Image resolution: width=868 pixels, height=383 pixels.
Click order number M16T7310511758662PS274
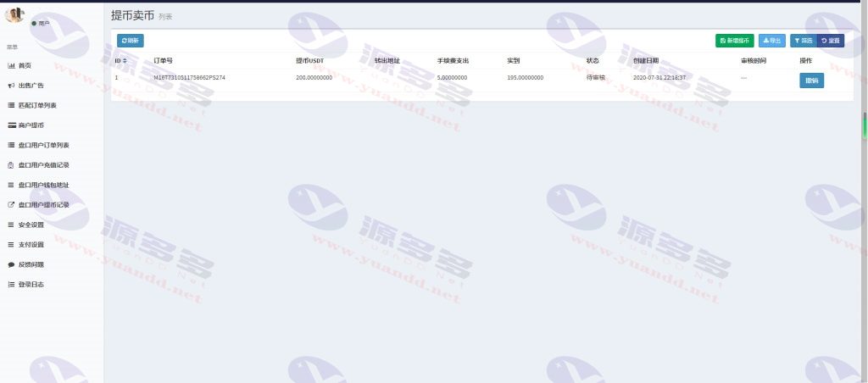(189, 77)
